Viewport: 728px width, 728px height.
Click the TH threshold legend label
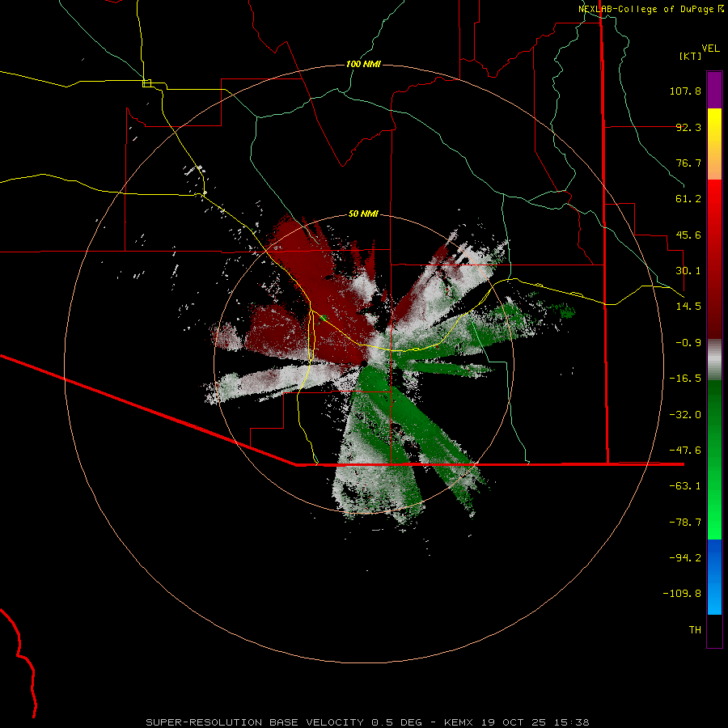click(x=695, y=630)
